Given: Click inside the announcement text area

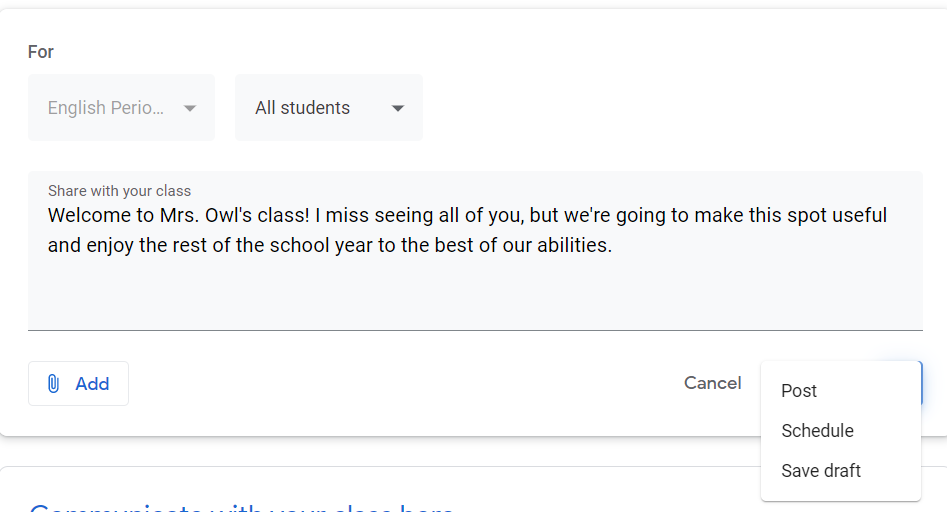Looking at the screenshot, I should pyautogui.click(x=475, y=251).
